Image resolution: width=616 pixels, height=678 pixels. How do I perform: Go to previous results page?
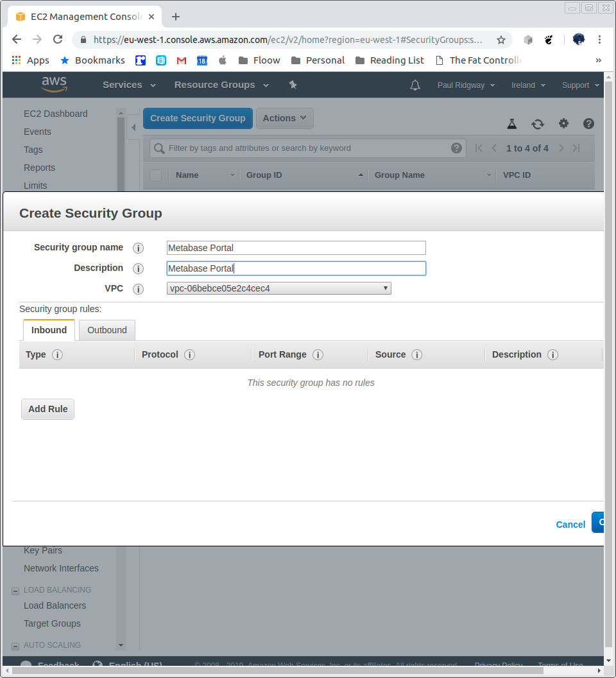[494, 148]
